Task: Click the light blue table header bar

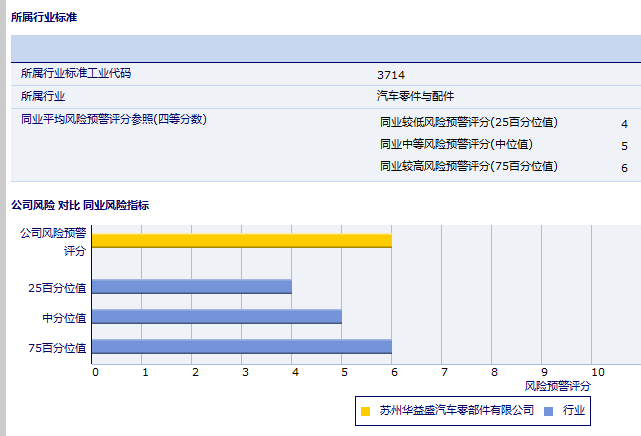Action: [325, 49]
